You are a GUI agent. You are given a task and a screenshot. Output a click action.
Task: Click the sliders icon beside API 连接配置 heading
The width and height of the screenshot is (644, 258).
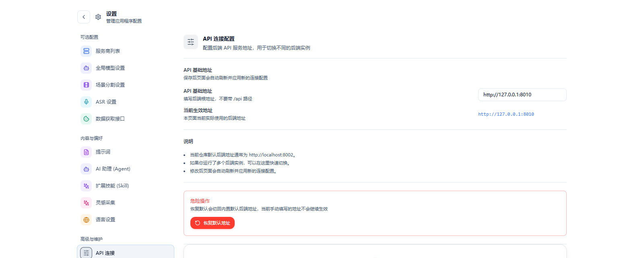(x=191, y=42)
